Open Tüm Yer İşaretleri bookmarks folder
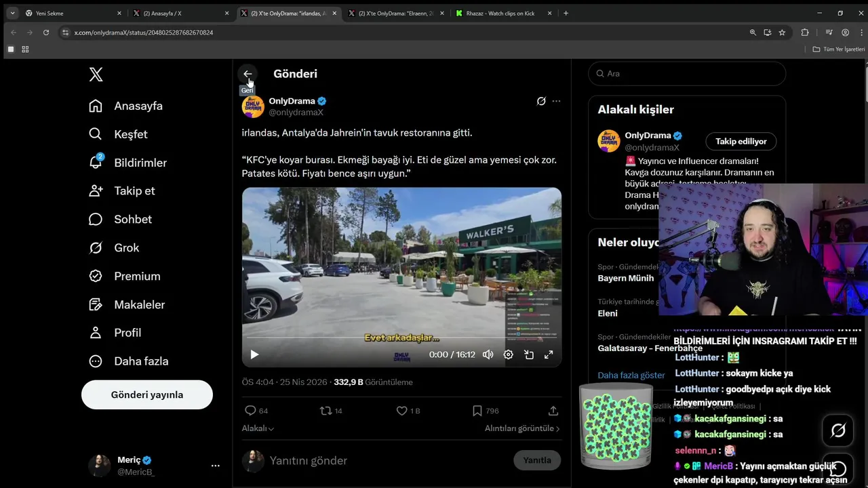The image size is (868, 488). tap(839, 49)
